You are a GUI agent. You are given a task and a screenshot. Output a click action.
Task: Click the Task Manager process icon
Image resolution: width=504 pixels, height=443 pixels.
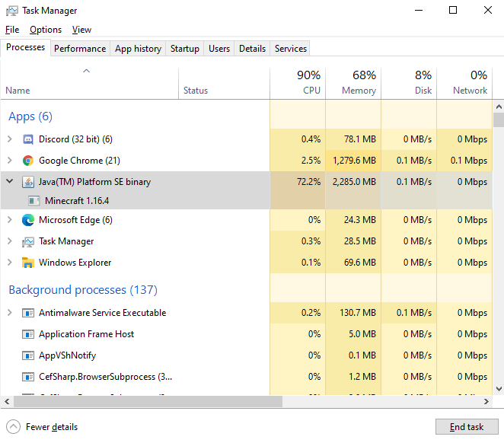28,241
